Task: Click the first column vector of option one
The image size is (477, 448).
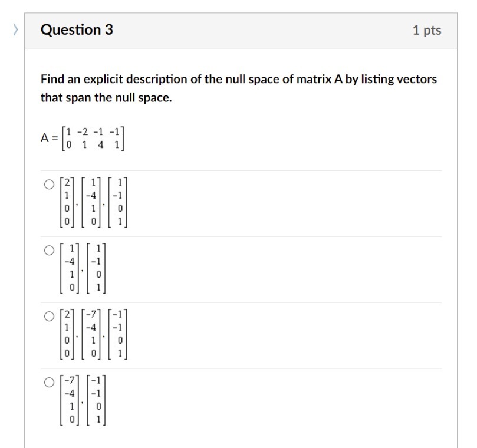Action: point(66,202)
